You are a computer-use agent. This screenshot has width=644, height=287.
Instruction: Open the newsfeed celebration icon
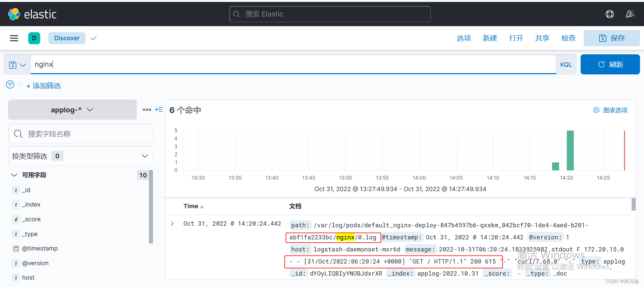coord(630,14)
